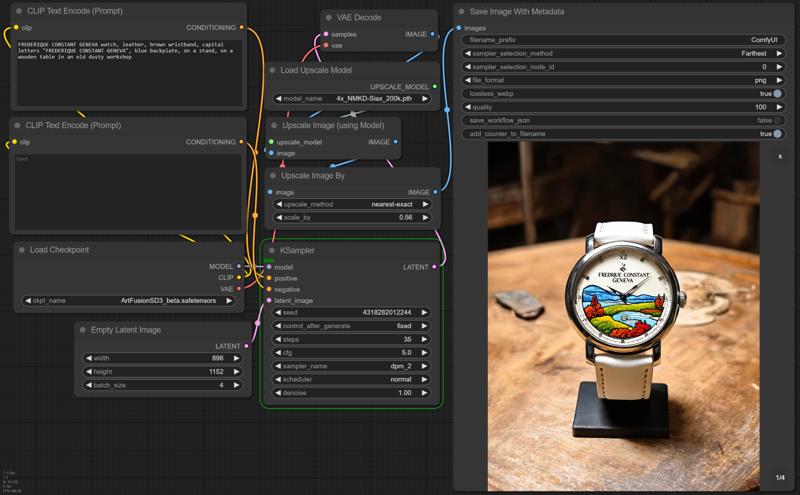Click the Load Checkpoint node collapse dot
This screenshot has height=495, width=800.
[x=21, y=250]
